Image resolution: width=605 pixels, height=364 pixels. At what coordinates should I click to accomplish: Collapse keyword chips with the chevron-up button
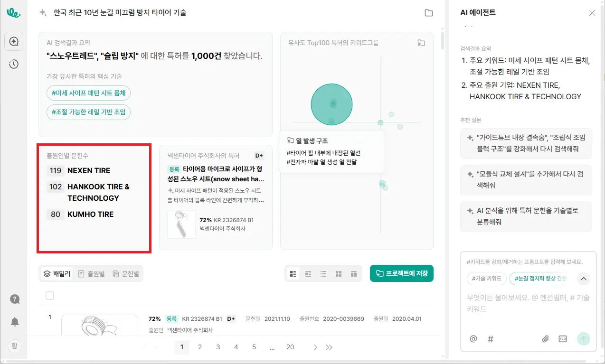(x=584, y=279)
